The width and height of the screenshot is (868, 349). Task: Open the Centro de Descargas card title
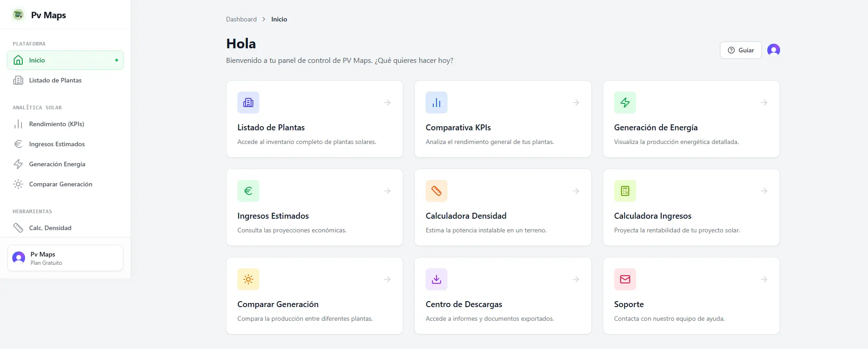(x=464, y=304)
